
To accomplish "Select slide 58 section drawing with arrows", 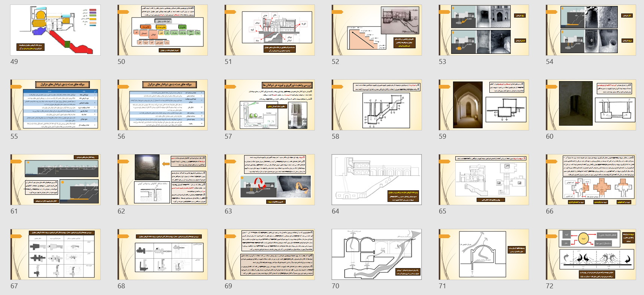I will [x=377, y=105].
